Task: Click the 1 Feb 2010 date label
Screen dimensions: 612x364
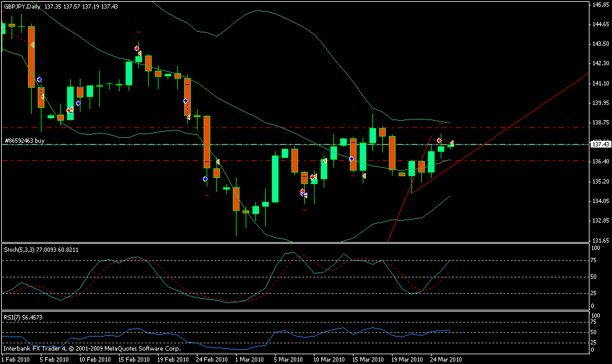Action: [x=15, y=360]
